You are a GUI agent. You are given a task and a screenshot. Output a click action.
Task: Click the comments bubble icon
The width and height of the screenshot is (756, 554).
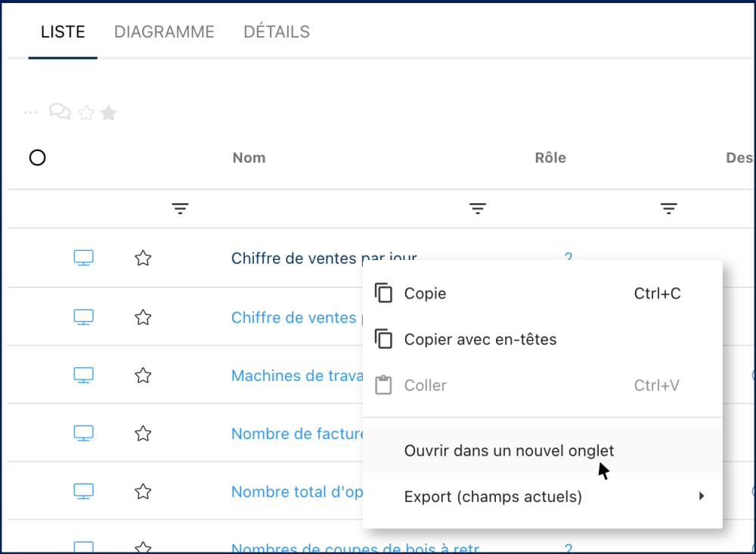point(60,113)
